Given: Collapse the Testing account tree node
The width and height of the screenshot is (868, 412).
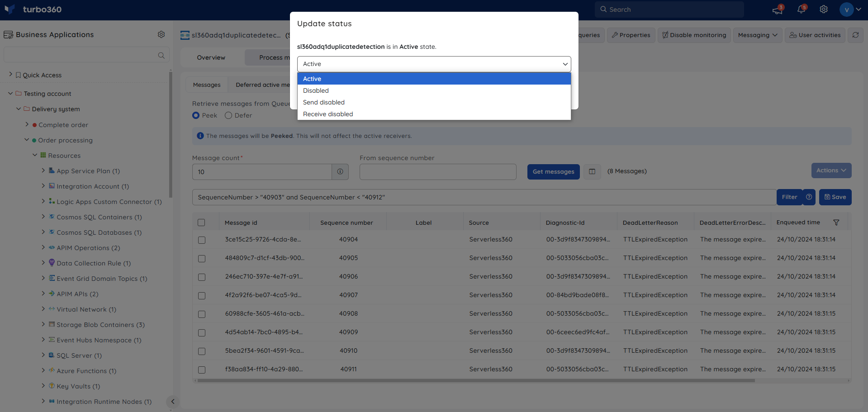Looking at the screenshot, I should [x=10, y=93].
